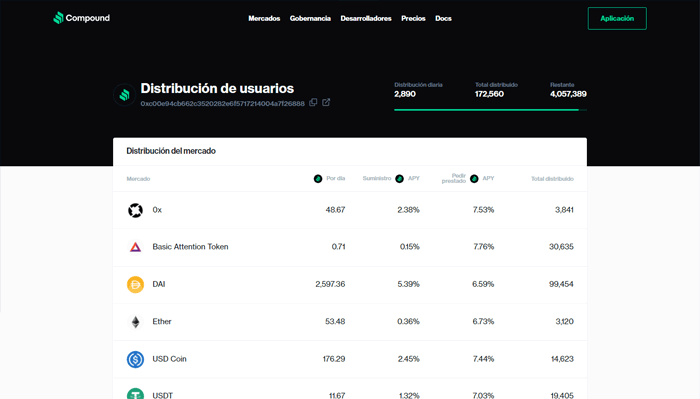Click the DAI supply APY 5.39%
This screenshot has width=700, height=399.
[408, 284]
